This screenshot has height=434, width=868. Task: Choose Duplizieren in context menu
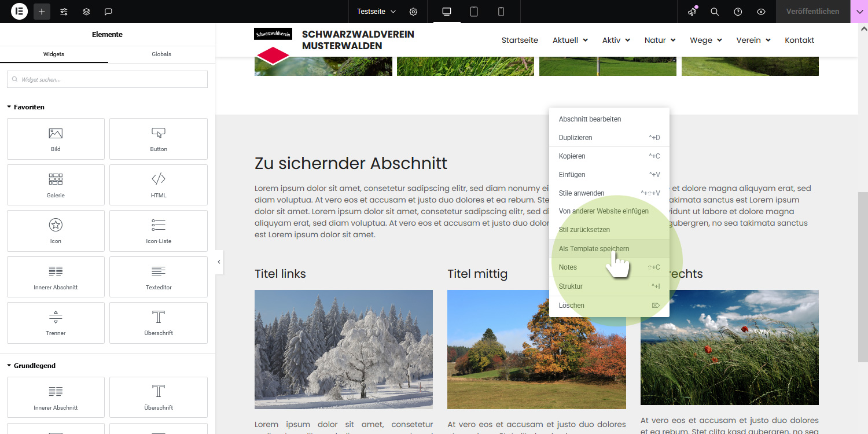[609, 138]
